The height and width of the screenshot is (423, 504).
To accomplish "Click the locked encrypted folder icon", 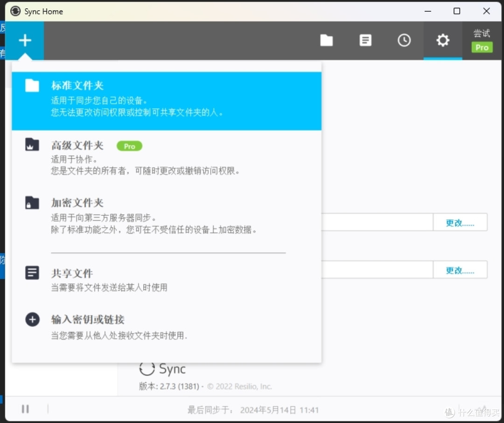I will click(x=32, y=203).
